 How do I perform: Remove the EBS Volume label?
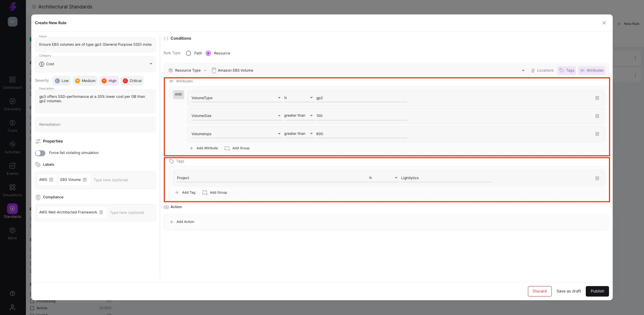click(85, 180)
